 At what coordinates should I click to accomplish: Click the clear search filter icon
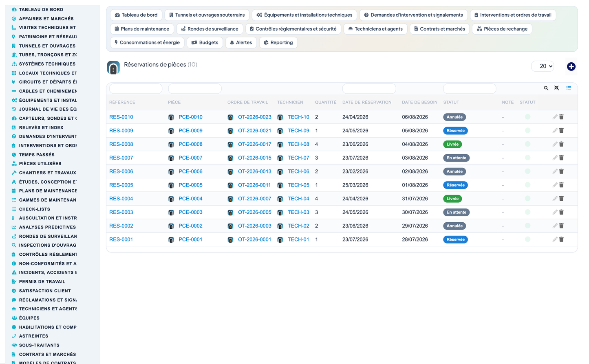pos(557,88)
